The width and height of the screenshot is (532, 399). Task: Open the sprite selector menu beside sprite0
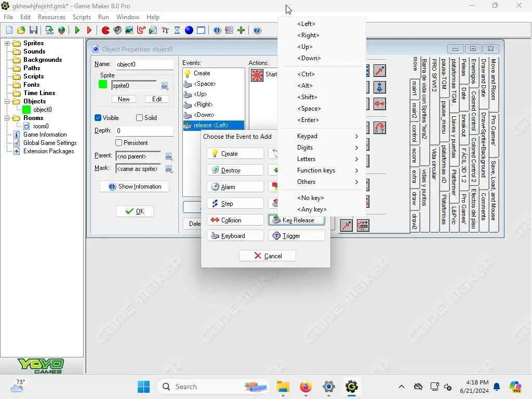pyautogui.click(x=165, y=86)
